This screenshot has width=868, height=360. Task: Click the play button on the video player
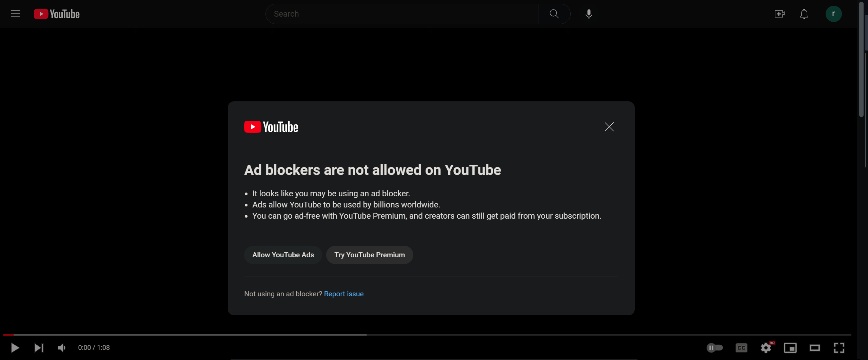(15, 347)
